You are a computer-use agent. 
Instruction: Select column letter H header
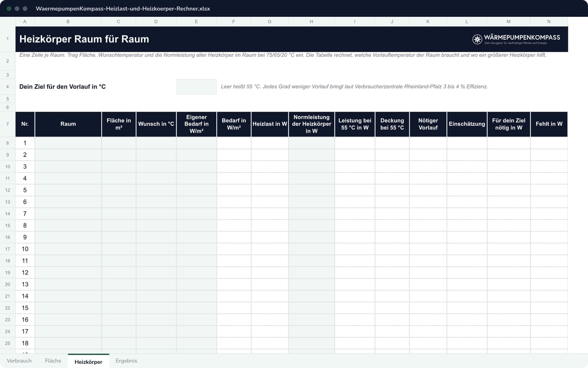311,21
